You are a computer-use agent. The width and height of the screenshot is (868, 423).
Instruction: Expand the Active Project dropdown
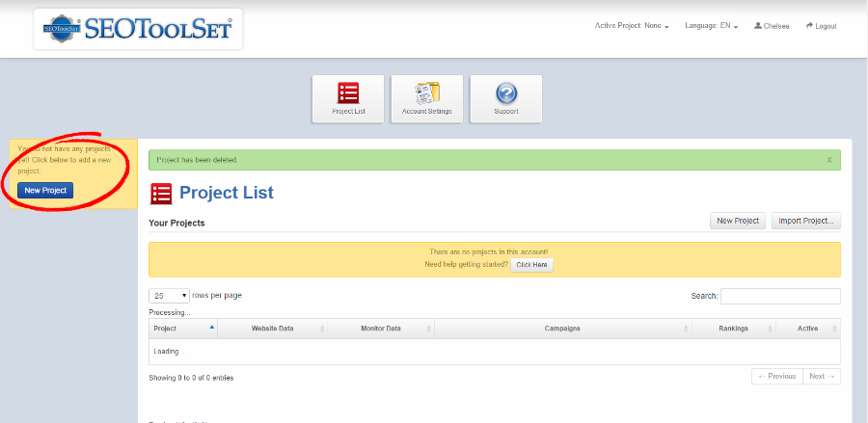coord(632,26)
